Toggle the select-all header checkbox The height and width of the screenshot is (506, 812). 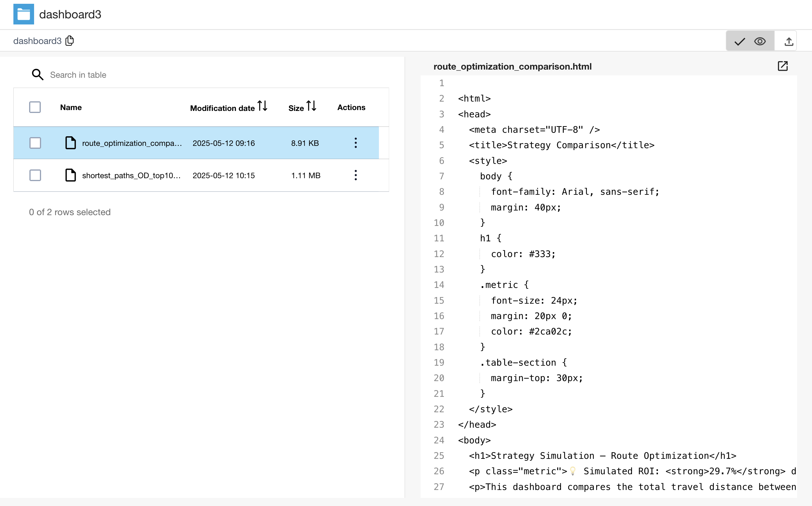[35, 107]
